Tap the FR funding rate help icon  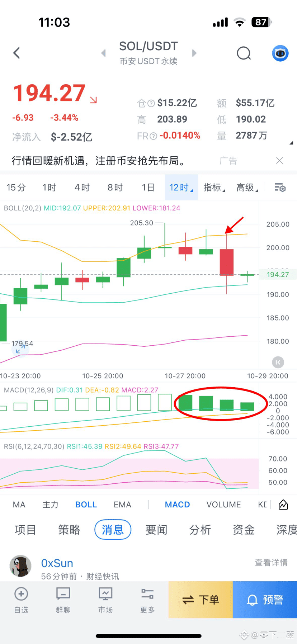[154, 136]
